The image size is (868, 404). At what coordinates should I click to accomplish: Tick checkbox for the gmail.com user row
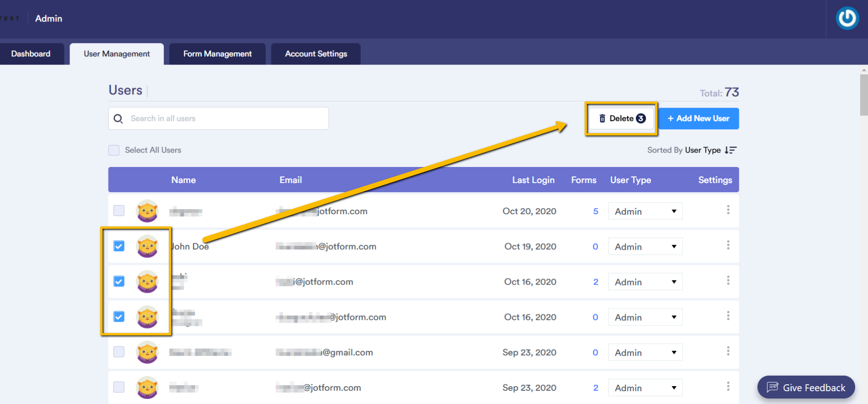click(x=119, y=352)
